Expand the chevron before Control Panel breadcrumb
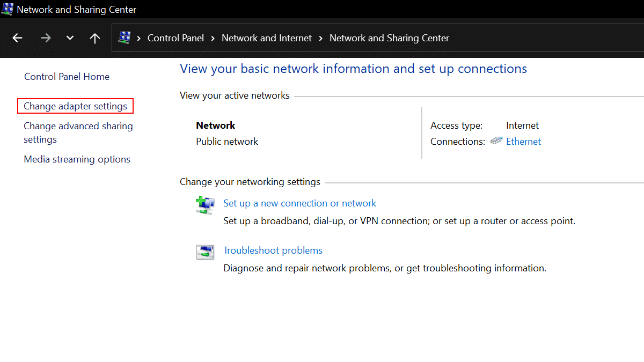Viewport: 644px width, 362px height. (139, 38)
